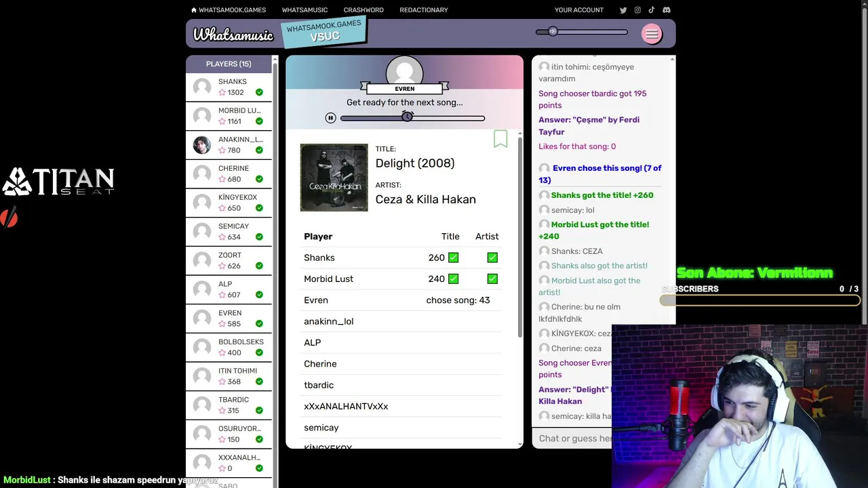
Task: Click the ITIN TOHIMI player avatar
Action: pos(202,376)
